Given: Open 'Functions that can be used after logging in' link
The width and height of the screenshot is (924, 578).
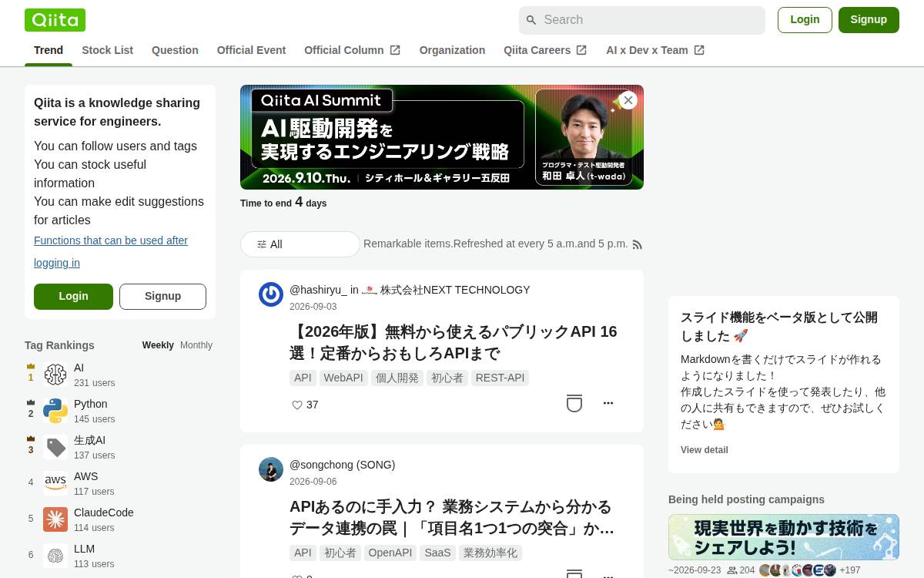Looking at the screenshot, I should (111, 251).
